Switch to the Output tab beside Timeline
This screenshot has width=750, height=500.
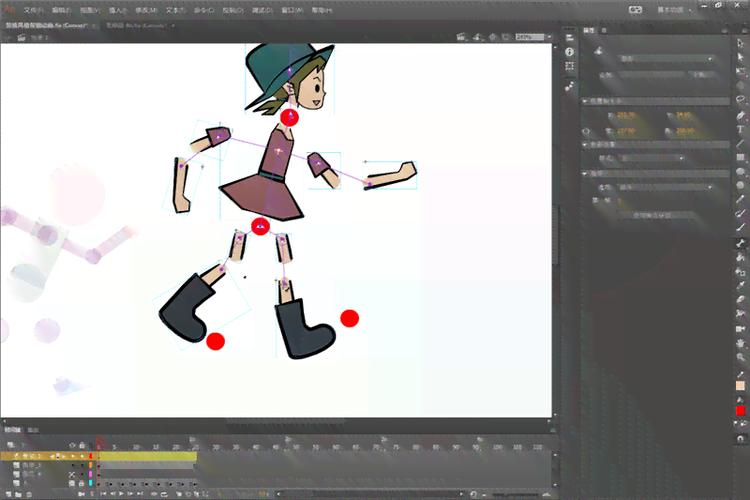click(33, 430)
